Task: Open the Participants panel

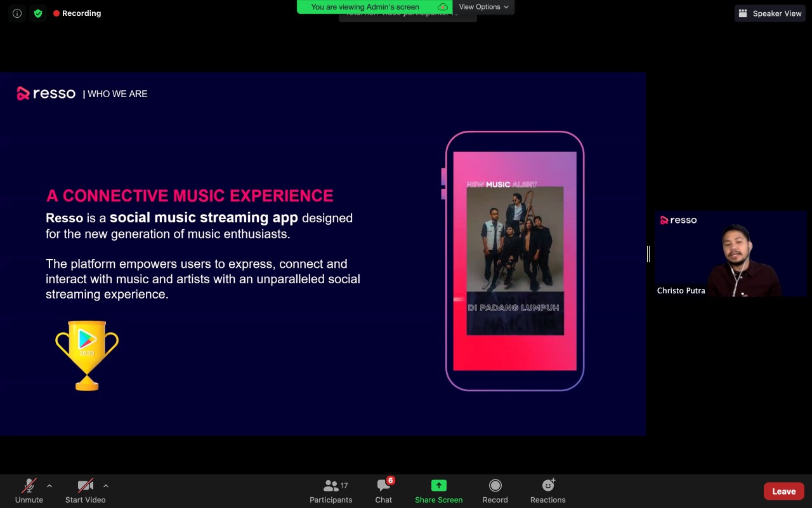Action: [331, 491]
